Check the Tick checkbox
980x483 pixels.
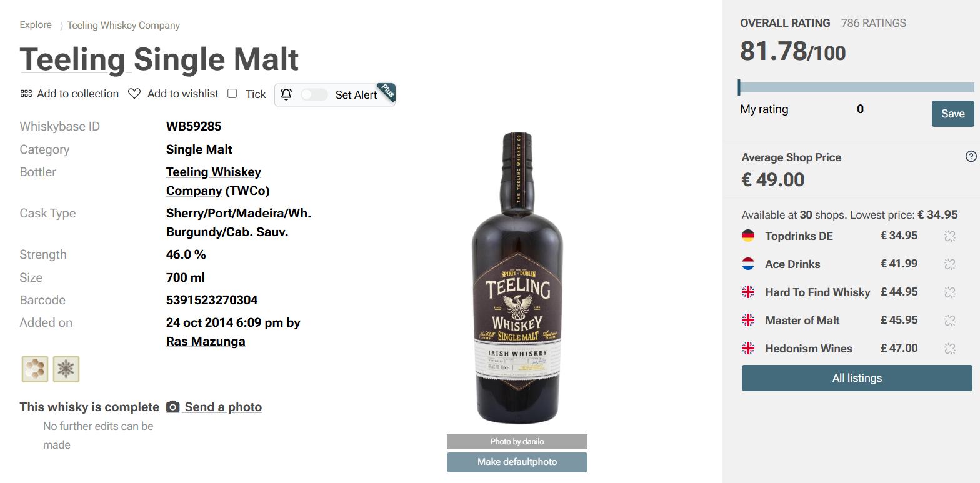232,94
